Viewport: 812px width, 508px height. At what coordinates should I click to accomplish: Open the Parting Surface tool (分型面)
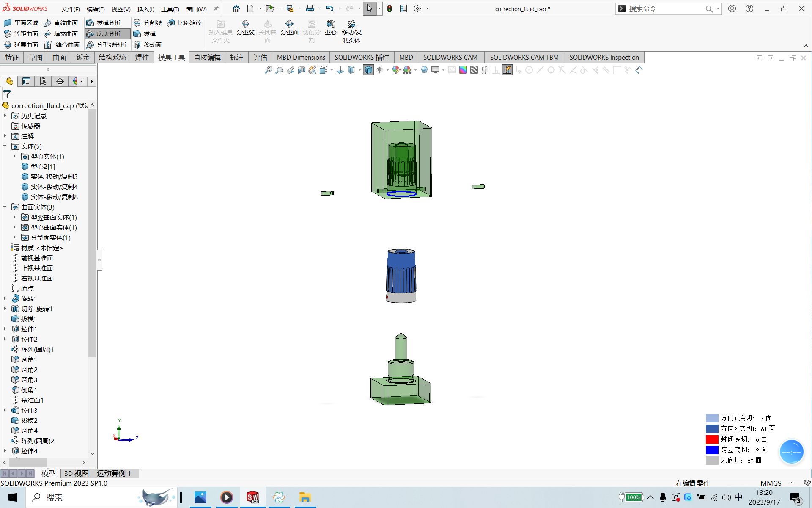click(x=289, y=27)
